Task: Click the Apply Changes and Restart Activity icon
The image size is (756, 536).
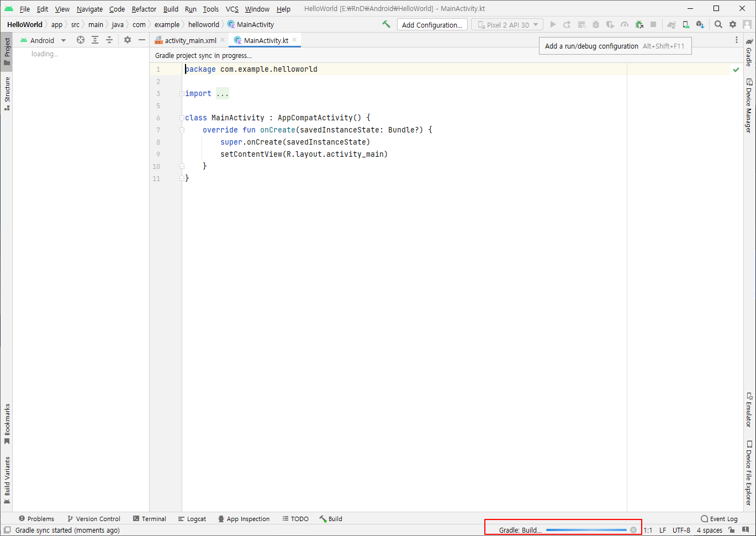Action: tap(567, 24)
